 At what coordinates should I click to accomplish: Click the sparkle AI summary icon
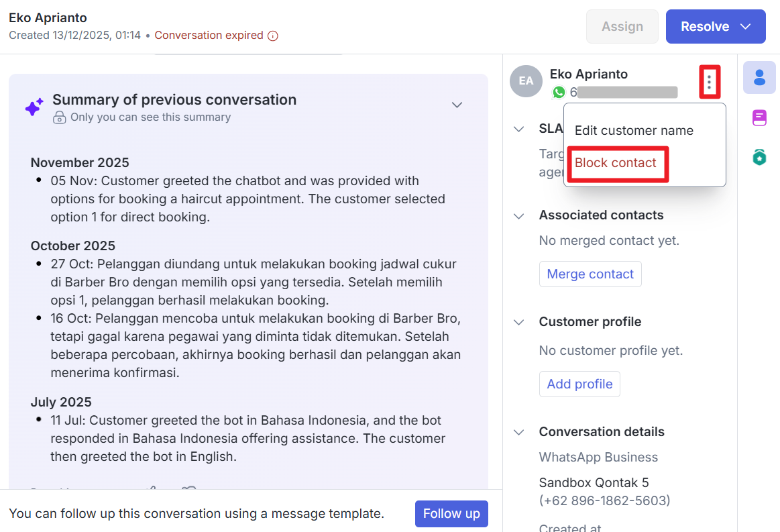[x=34, y=107]
